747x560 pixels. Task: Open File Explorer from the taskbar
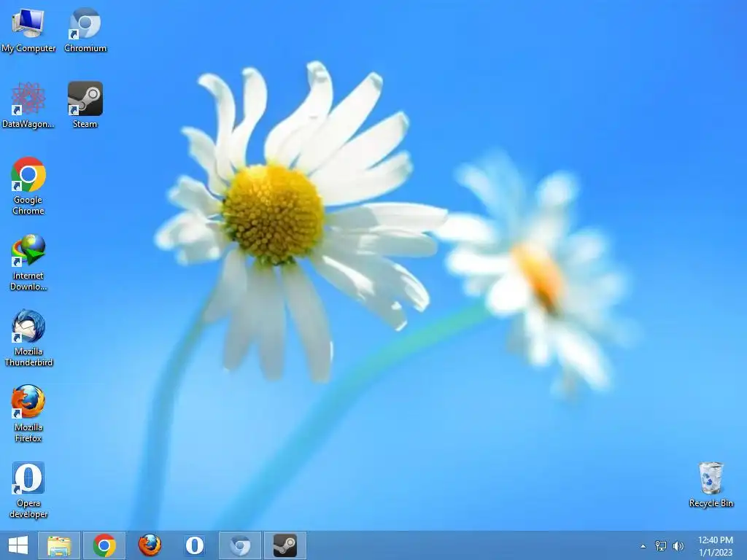coord(59,545)
